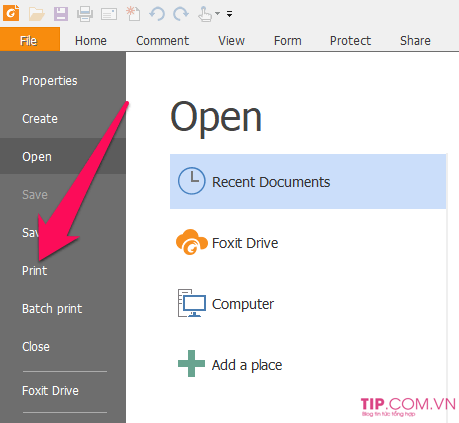Open the Share ribbon tab
The width and height of the screenshot is (459, 423).
(415, 41)
